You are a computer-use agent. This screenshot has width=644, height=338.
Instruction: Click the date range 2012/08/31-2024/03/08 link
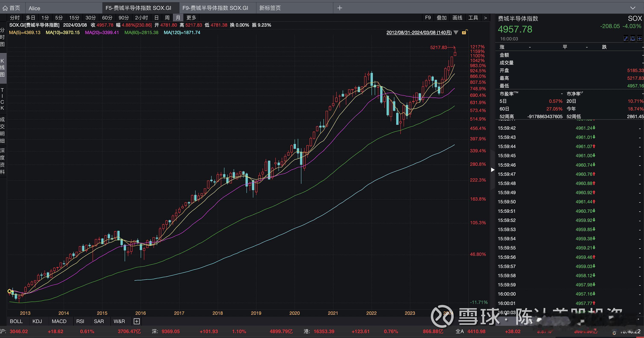419,32
